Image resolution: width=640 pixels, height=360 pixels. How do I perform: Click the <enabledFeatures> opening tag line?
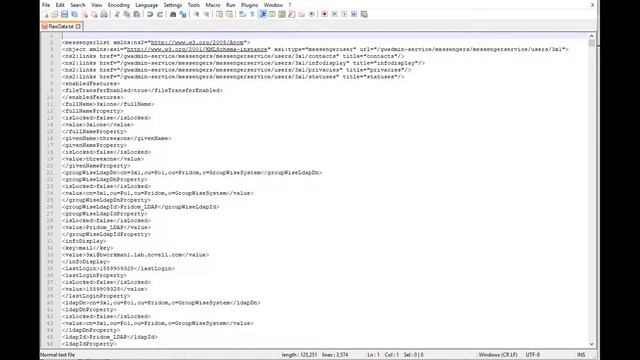click(91, 83)
